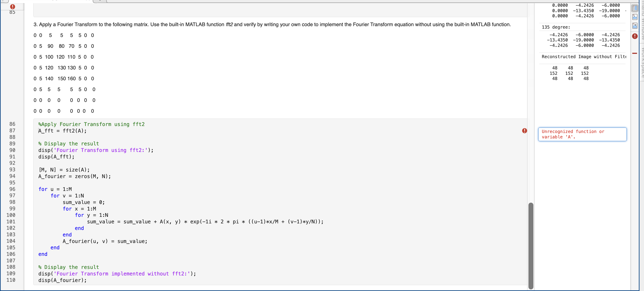Click the error badge above line number 85

pos(12,7)
